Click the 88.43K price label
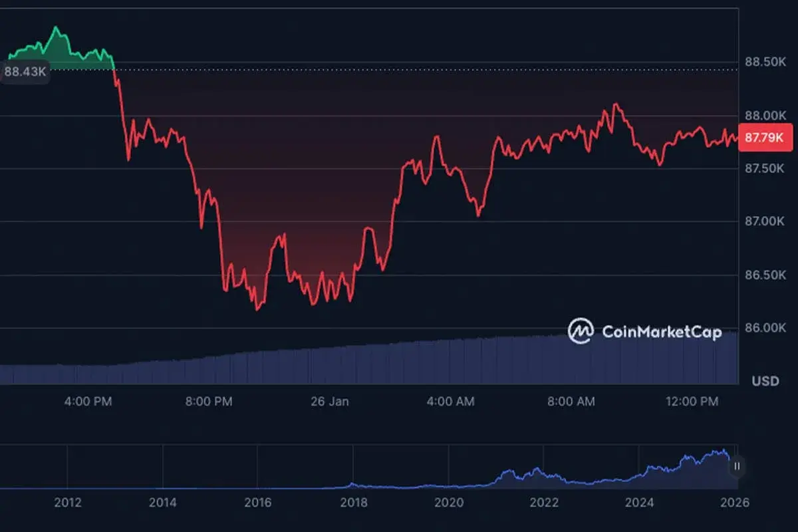Image resolution: width=798 pixels, height=532 pixels. (25, 72)
